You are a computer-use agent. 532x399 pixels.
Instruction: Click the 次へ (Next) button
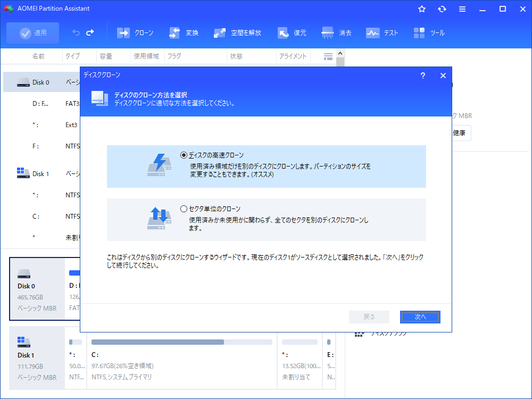click(420, 317)
